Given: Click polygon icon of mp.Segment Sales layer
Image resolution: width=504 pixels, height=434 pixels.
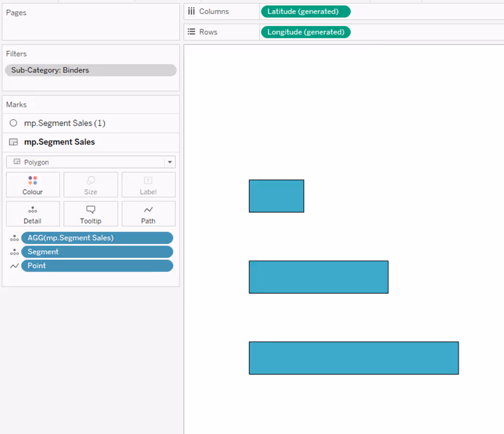Looking at the screenshot, I should [x=13, y=142].
